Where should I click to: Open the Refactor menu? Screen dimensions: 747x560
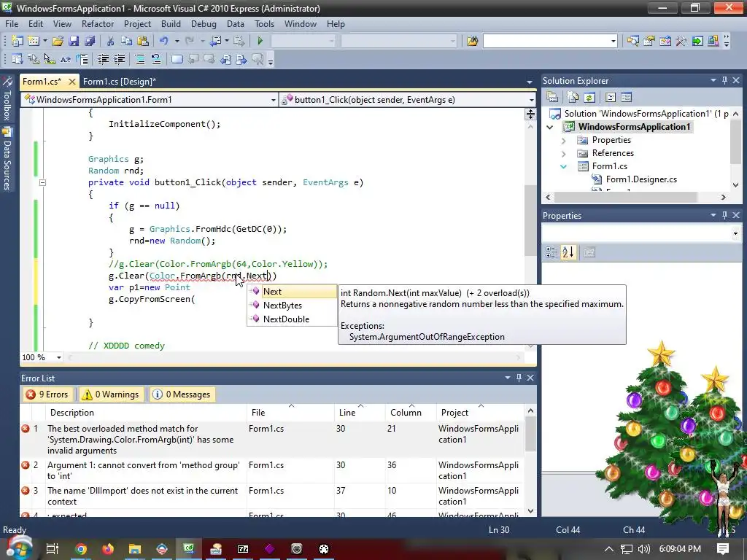[98, 24]
